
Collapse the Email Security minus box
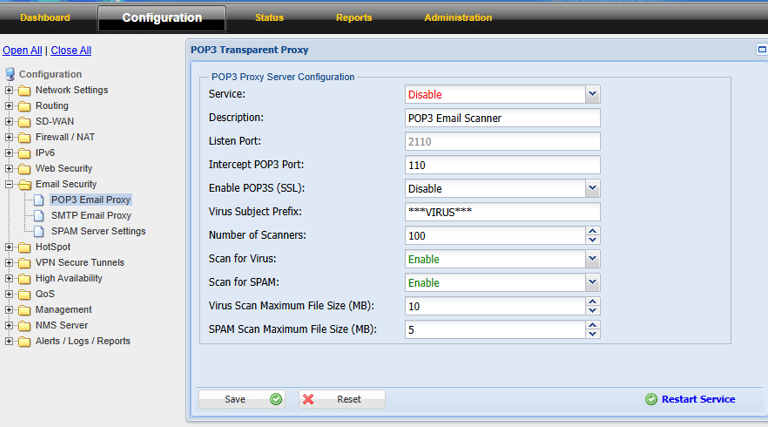(x=9, y=184)
